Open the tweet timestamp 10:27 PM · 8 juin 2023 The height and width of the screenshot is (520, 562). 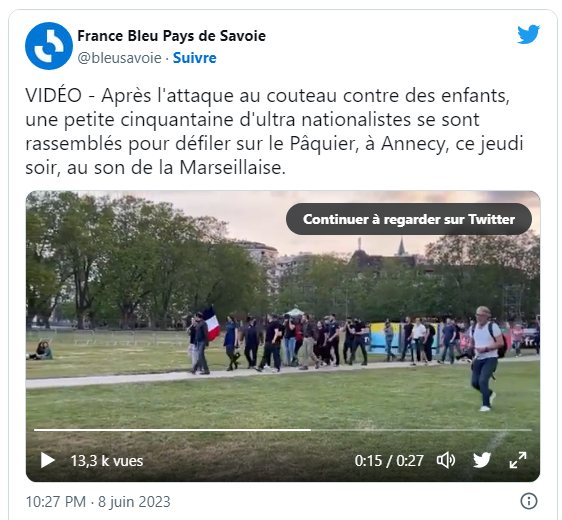click(x=98, y=502)
